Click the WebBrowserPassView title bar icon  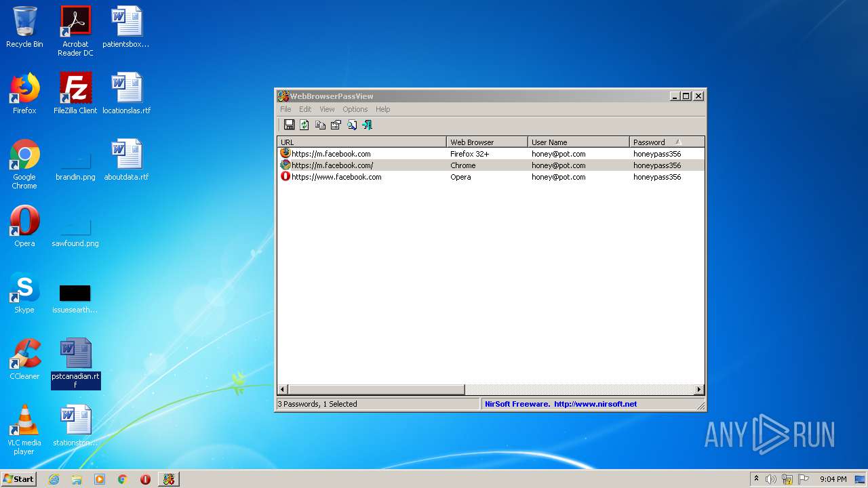click(x=283, y=96)
